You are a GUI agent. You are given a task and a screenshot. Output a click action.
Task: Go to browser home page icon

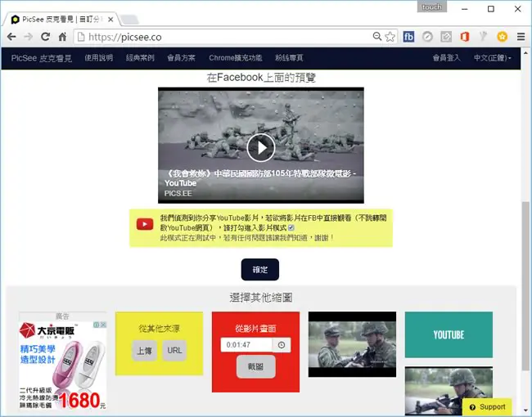(62, 37)
